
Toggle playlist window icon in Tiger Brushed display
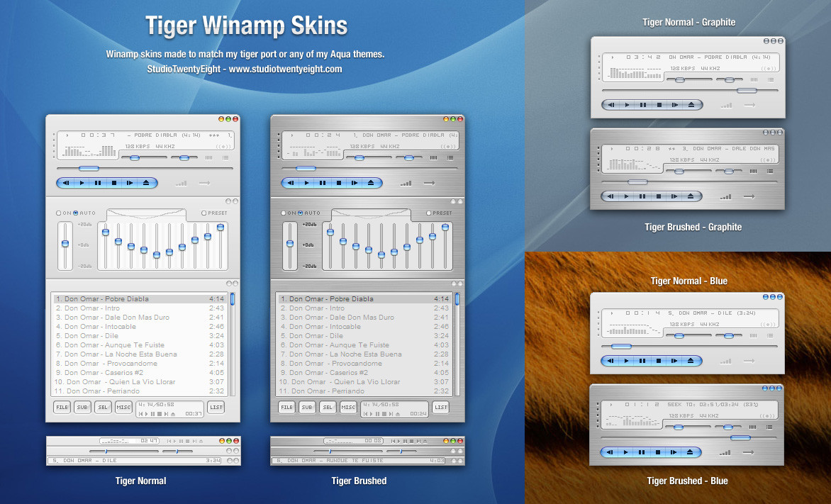click(x=450, y=157)
